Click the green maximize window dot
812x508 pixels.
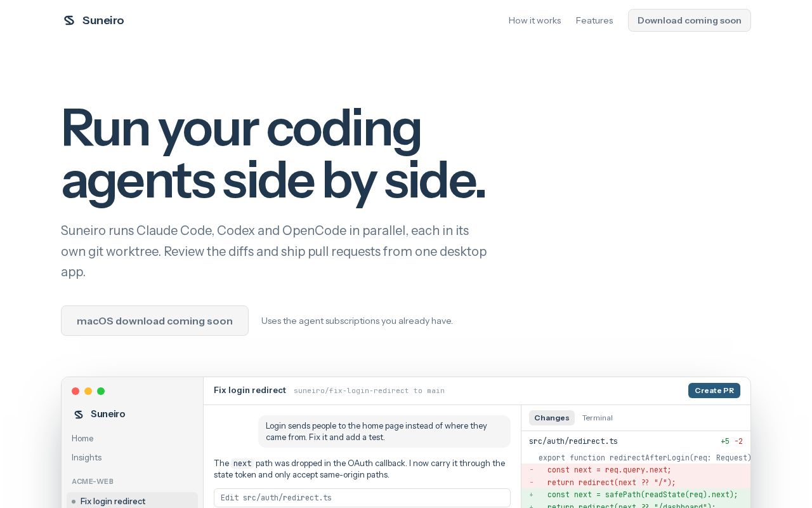(101, 391)
